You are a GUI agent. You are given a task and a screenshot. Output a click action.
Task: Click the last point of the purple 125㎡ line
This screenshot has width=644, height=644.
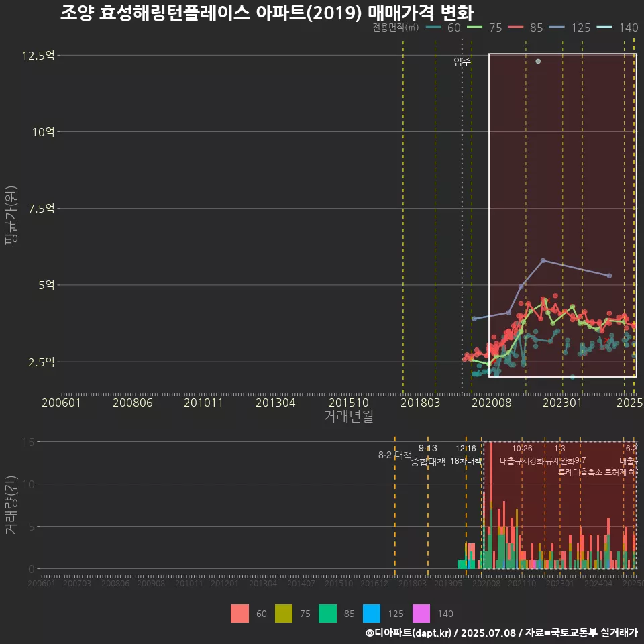610,276
